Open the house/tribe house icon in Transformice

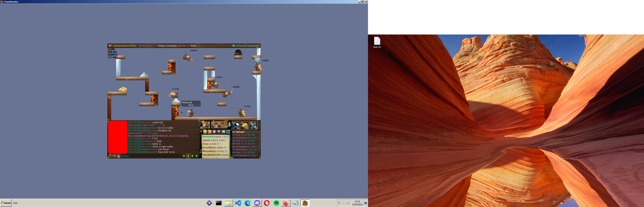tap(205, 132)
